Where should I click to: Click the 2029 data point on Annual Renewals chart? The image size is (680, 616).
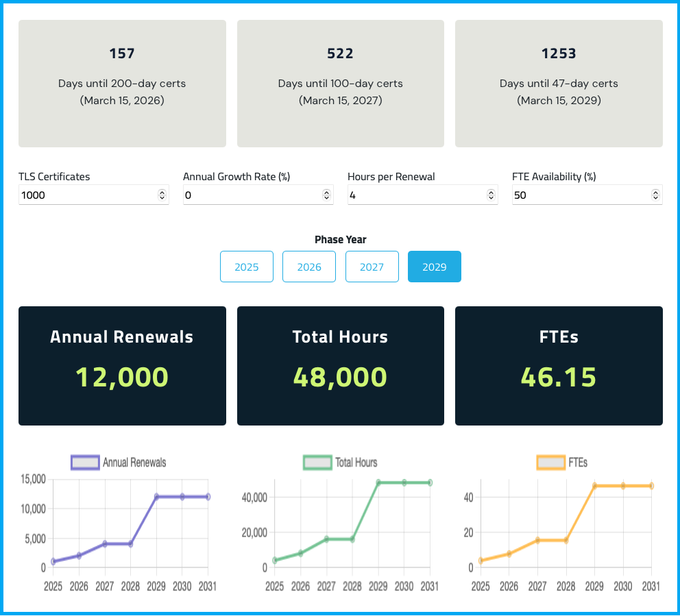tap(157, 497)
